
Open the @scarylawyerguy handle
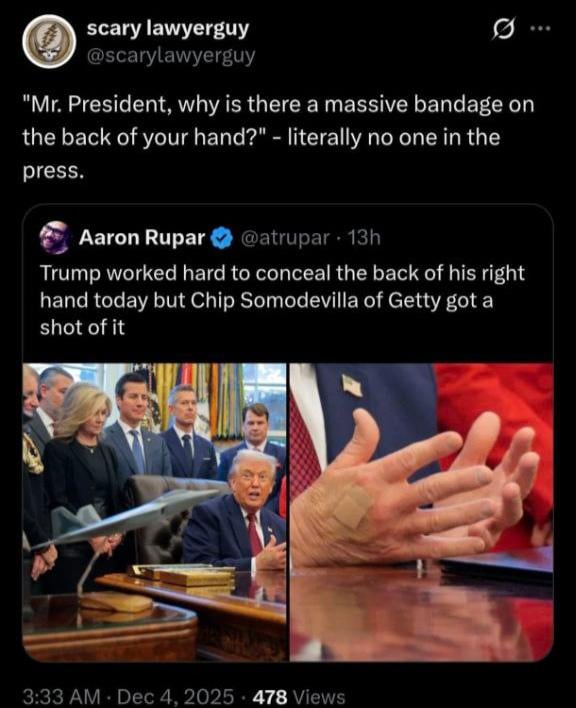click(x=171, y=56)
